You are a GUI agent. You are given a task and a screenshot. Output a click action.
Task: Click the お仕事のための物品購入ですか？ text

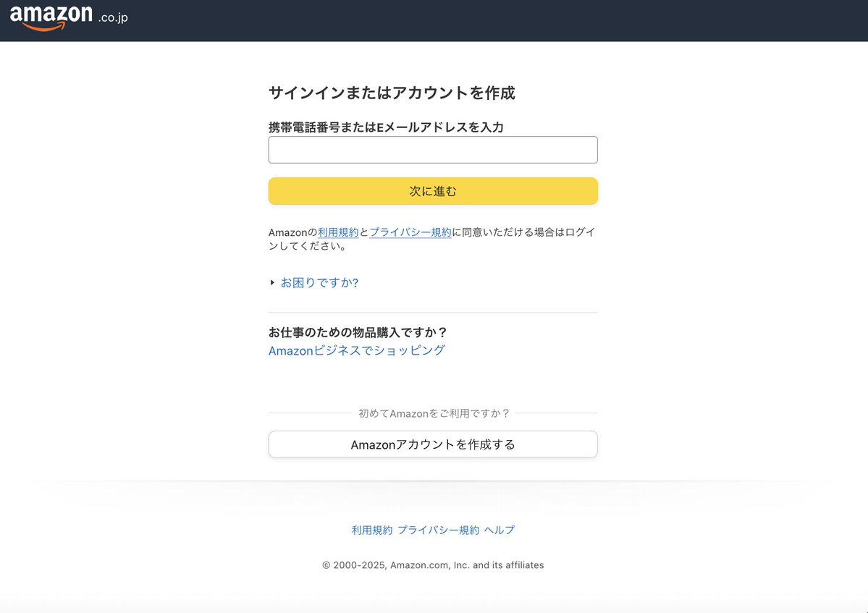point(358,332)
